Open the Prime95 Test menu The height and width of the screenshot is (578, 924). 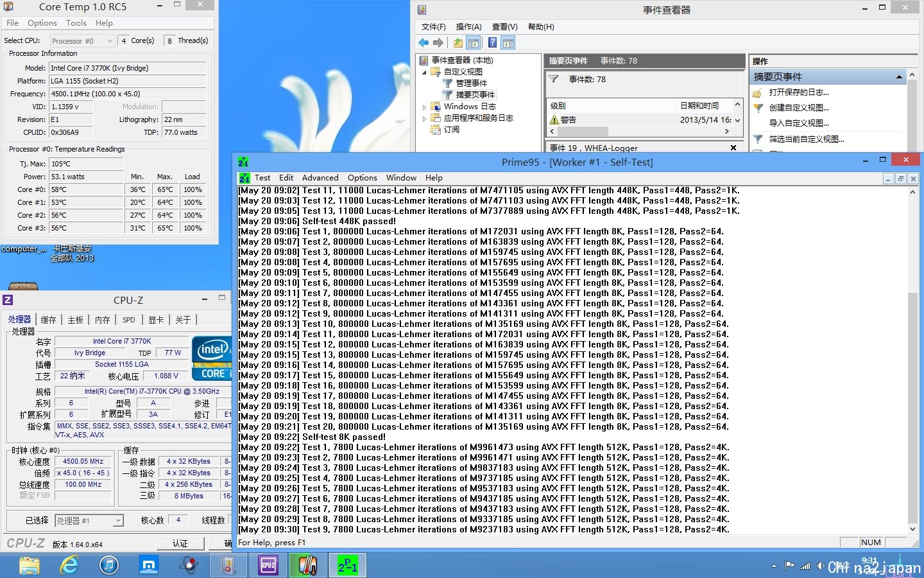262,178
